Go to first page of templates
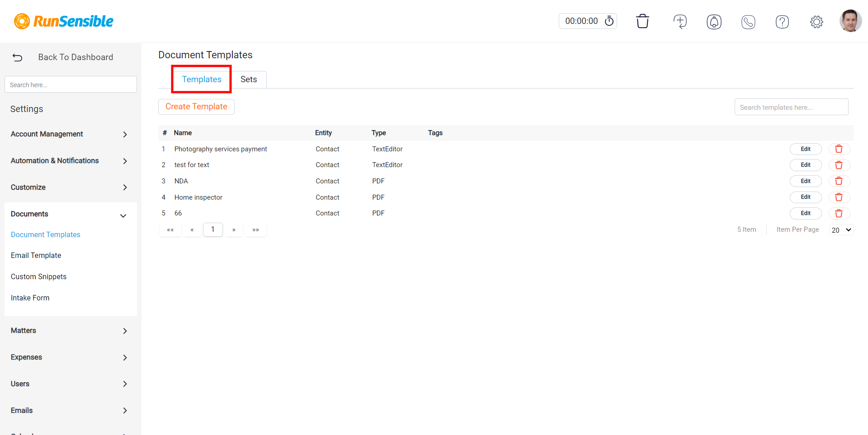868x435 pixels. coord(170,230)
